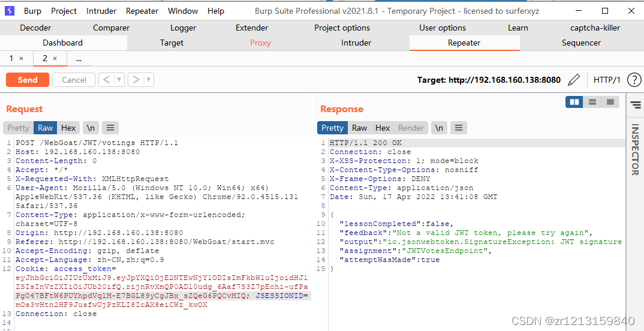Select Repeater request tab 2
Viewport: 644px width, 331px height.
click(45, 59)
